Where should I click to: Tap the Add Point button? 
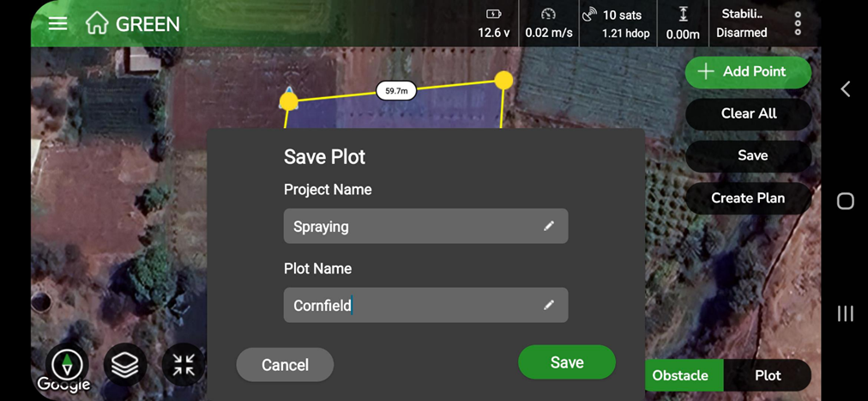click(748, 72)
